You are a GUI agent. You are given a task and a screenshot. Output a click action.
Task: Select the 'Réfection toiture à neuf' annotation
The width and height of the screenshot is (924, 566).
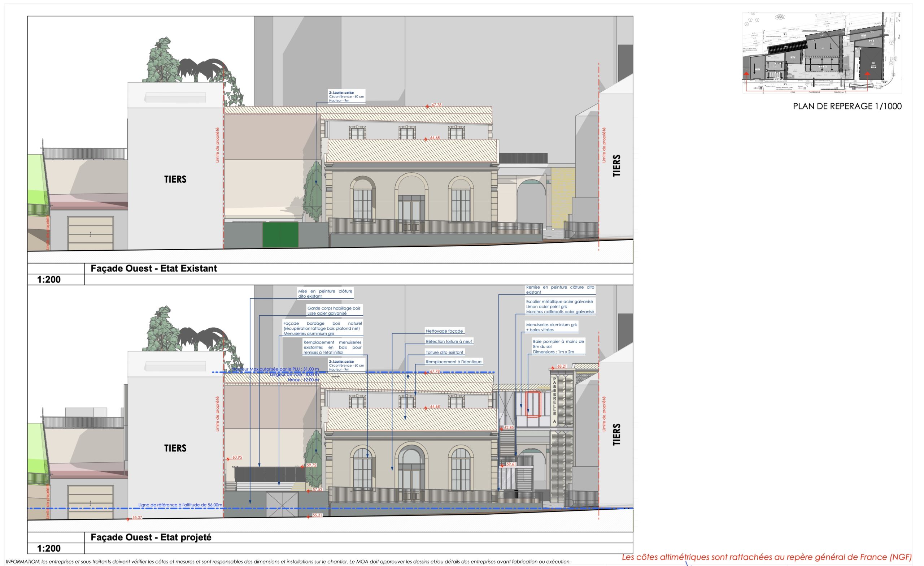(x=449, y=342)
